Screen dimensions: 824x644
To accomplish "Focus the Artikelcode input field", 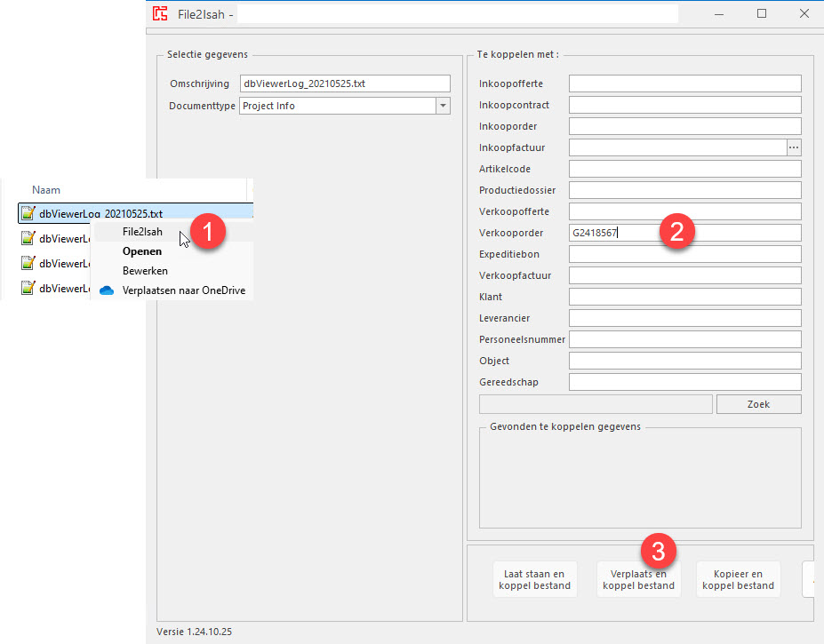I will click(684, 169).
